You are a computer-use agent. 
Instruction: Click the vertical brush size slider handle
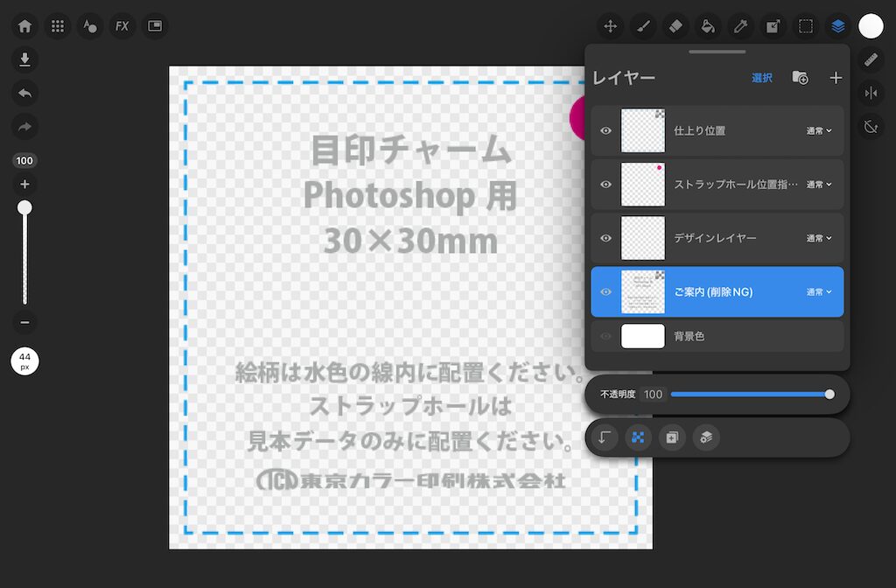pos(24,207)
